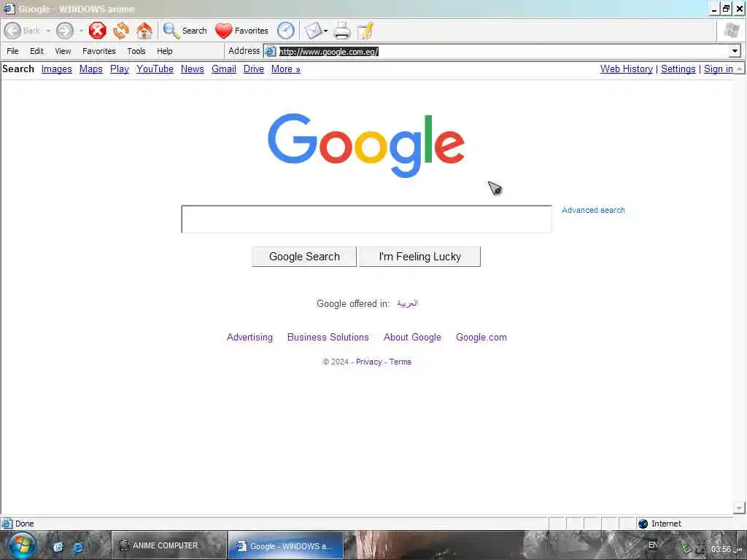Launch Internet Explorer from quick launch
Viewport: 747px width, 560px height.
pyautogui.click(x=77, y=547)
